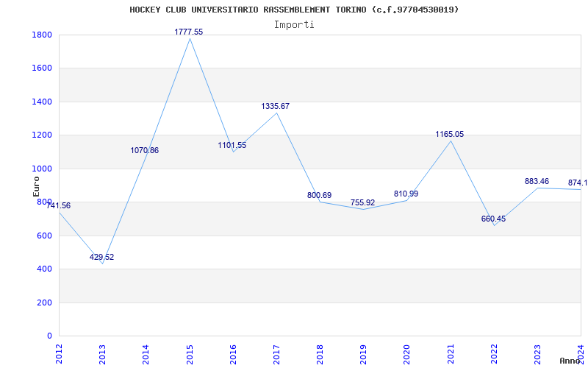Click the 600 y-axis tick label

click(44, 236)
